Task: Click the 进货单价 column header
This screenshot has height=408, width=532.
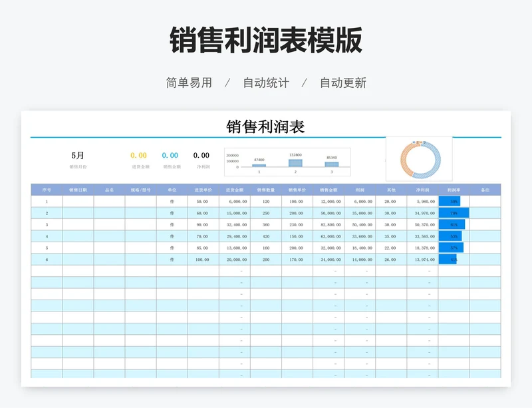Action: pyautogui.click(x=203, y=190)
